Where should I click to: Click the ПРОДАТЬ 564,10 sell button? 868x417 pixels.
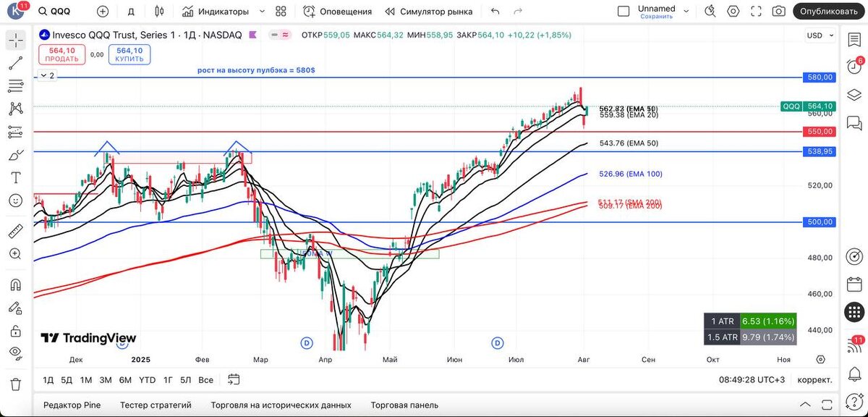tap(62, 54)
